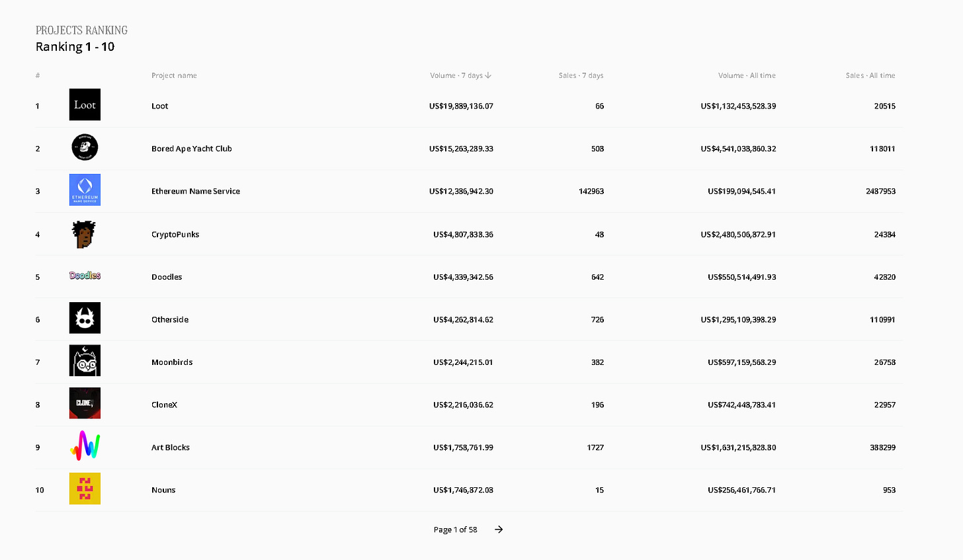The height and width of the screenshot is (560, 963).
Task: Open the Art Blocks rainbow logo
Action: pos(85,446)
